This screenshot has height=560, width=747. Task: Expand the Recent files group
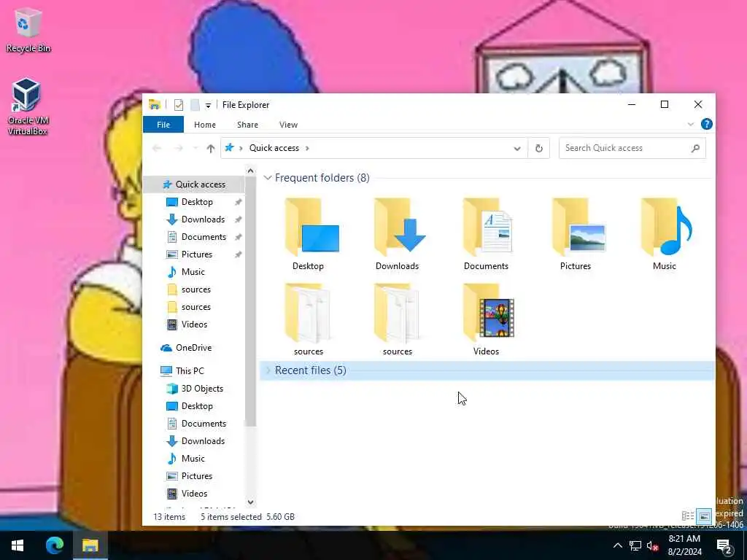(268, 370)
